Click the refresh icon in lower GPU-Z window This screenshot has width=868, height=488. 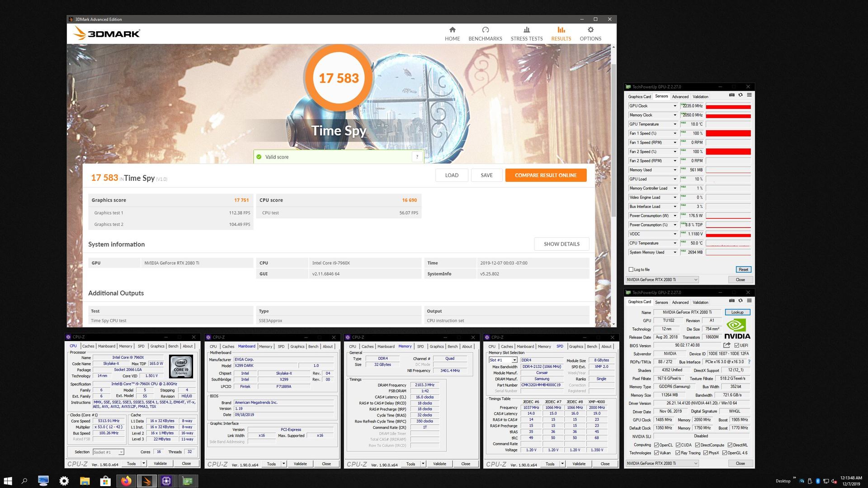coord(741,300)
